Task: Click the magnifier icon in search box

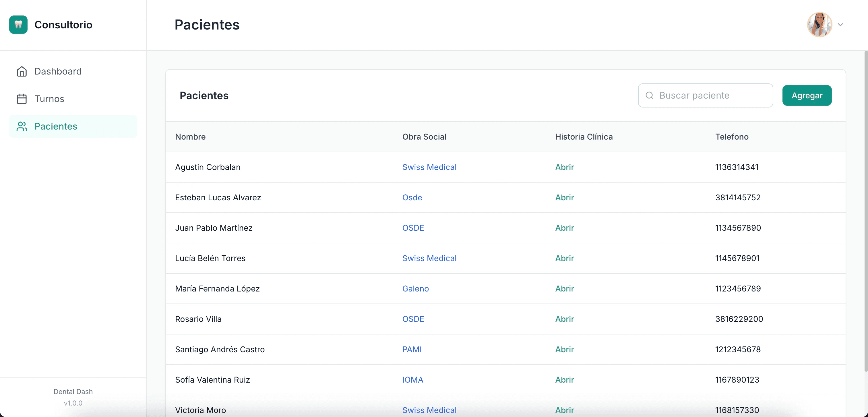Action: (x=649, y=96)
